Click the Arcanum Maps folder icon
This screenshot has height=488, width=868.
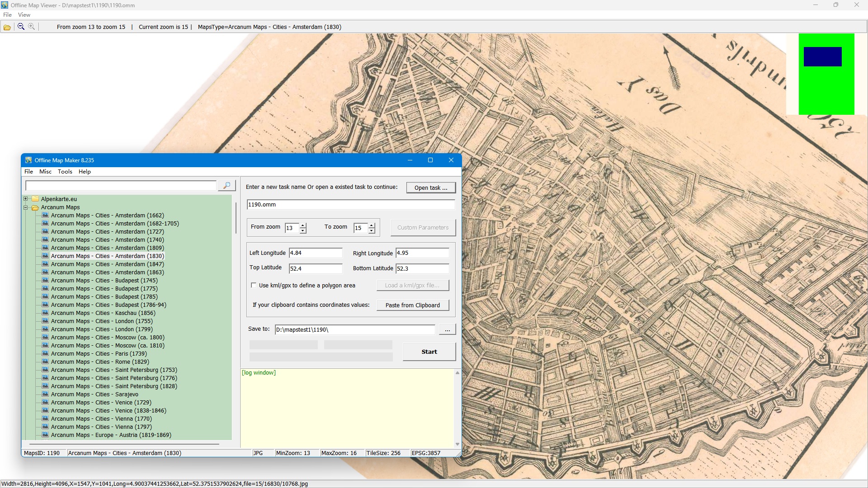point(35,207)
